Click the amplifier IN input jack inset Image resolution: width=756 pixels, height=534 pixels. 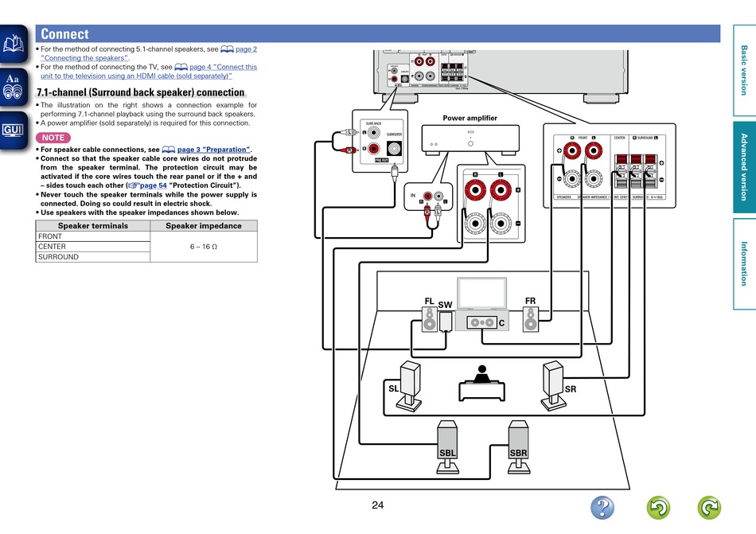tap(428, 196)
